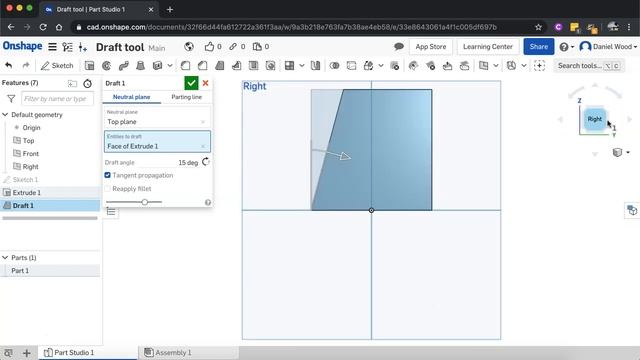Open a new browser tab

point(170,9)
